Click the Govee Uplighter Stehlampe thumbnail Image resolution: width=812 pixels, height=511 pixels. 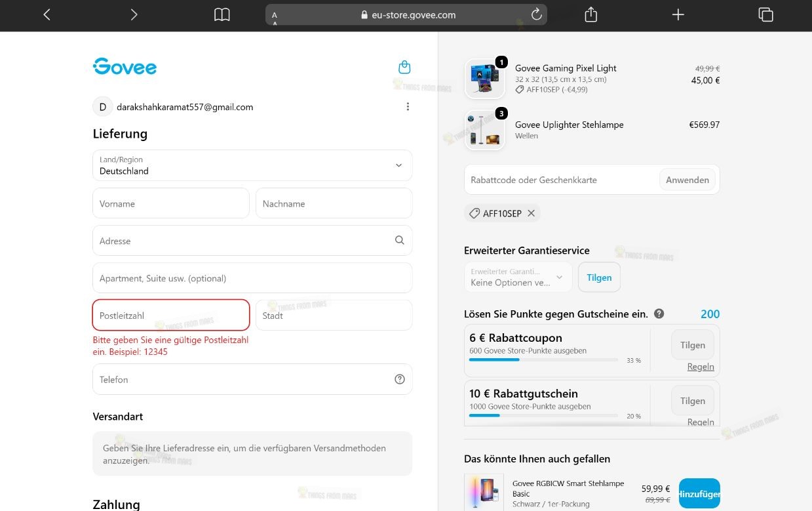click(484, 130)
